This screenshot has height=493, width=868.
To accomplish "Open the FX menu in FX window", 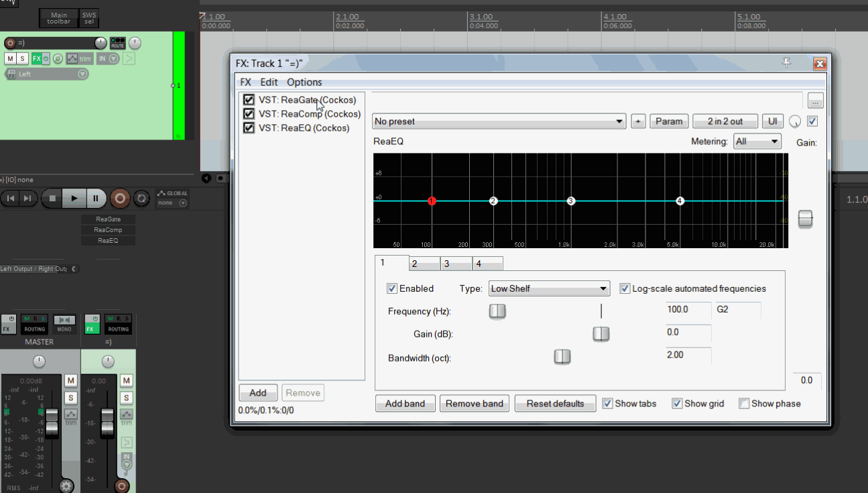I will (245, 82).
